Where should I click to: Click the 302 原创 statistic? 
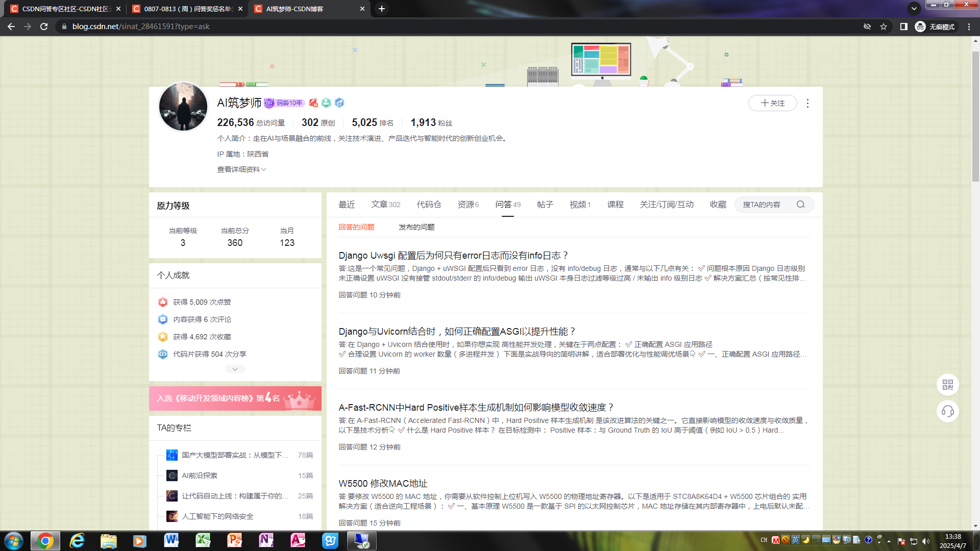click(318, 122)
